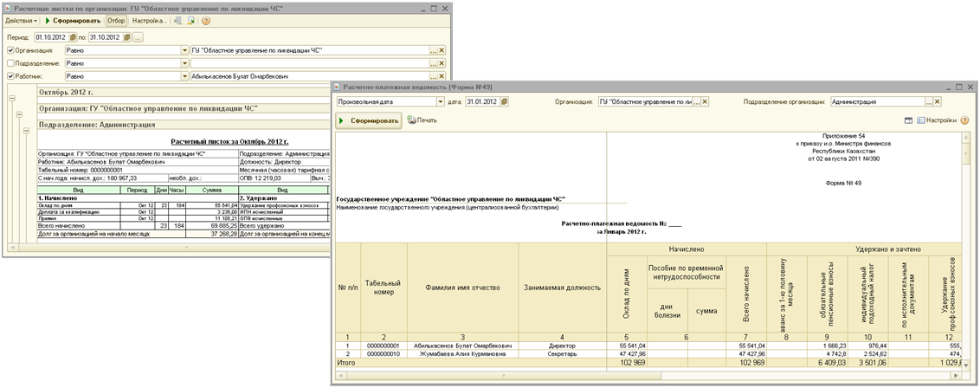
Task: Click the help question mark icon in payslip toolbar
Action: point(205,20)
